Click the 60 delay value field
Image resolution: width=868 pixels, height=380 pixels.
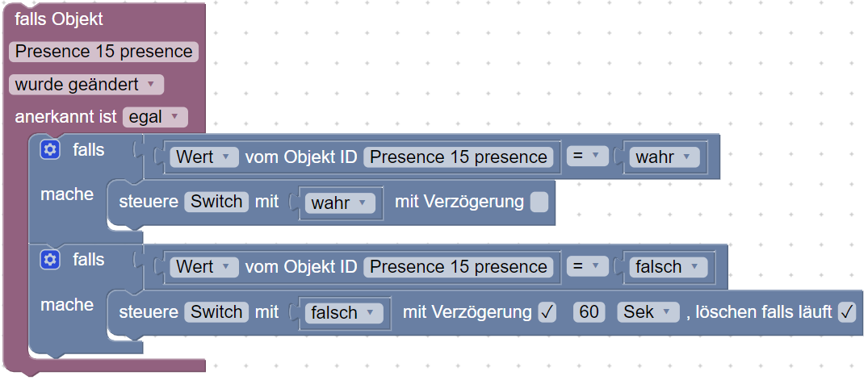click(x=589, y=312)
